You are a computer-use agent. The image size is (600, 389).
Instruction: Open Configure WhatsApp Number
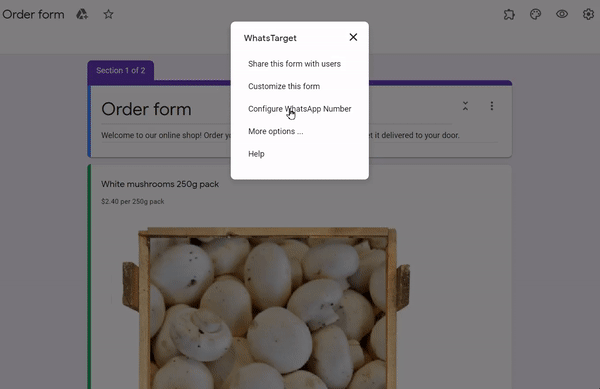point(300,109)
